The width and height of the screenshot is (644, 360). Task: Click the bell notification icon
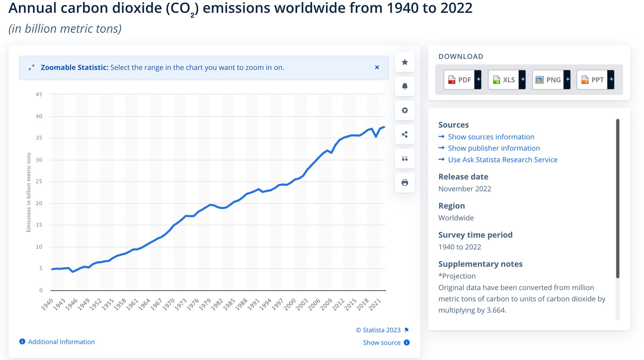click(x=405, y=86)
